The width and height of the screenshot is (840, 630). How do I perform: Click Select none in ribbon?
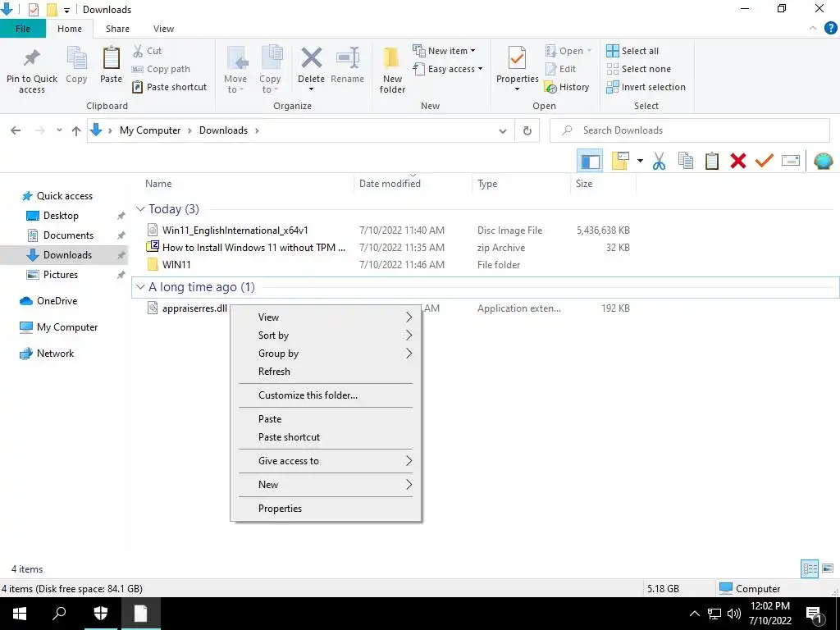(x=638, y=69)
